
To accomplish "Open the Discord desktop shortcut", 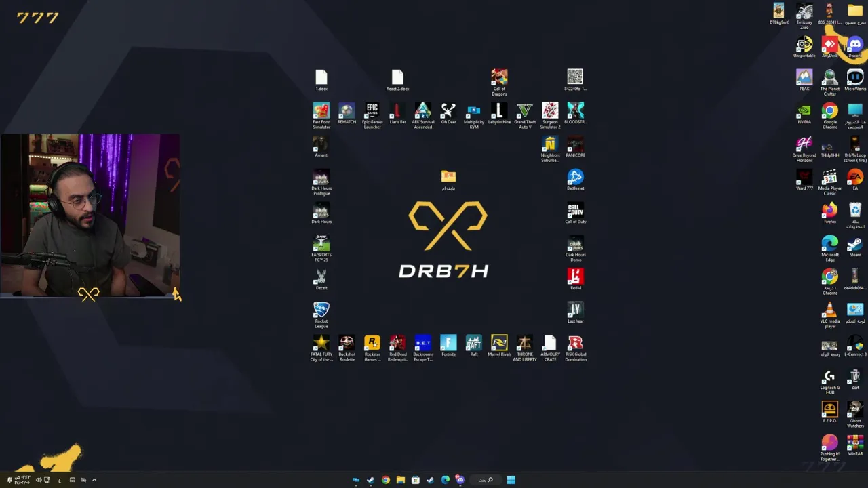I will point(854,47).
